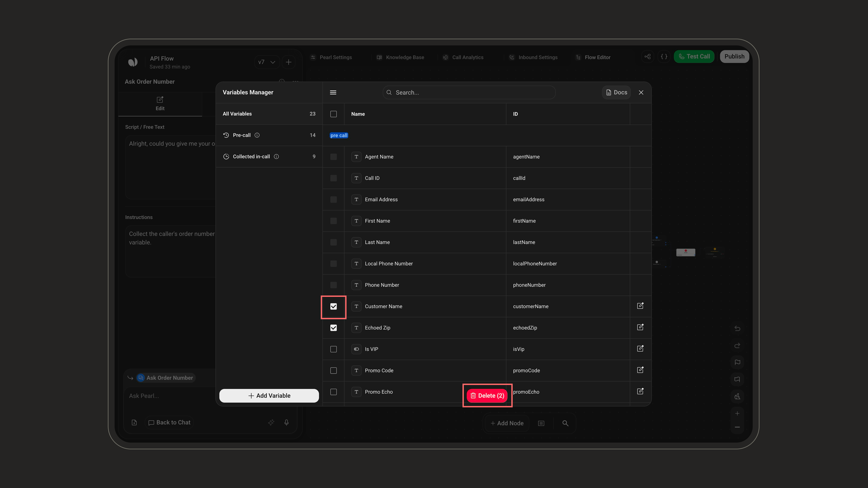
Task: Uncheck the Echoed Zip checkbox
Action: pyautogui.click(x=334, y=328)
